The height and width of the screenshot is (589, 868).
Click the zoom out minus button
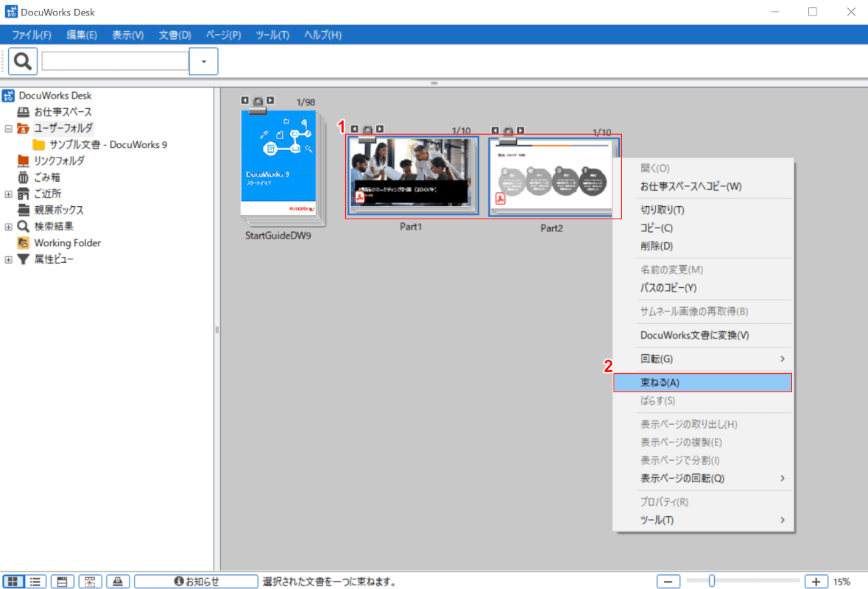point(668,582)
